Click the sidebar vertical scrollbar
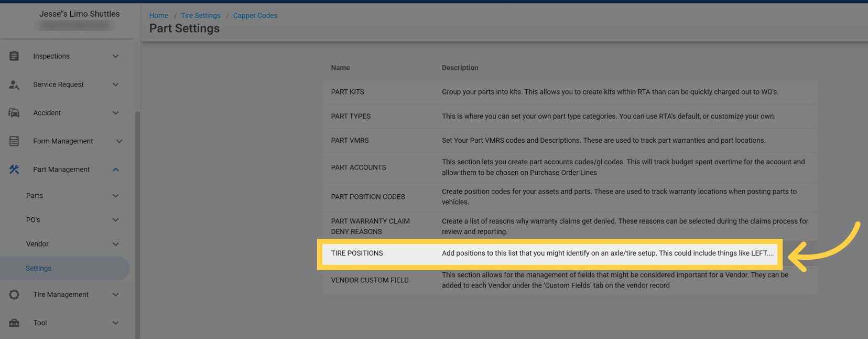Image resolution: width=868 pixels, height=339 pixels. pyautogui.click(x=137, y=220)
